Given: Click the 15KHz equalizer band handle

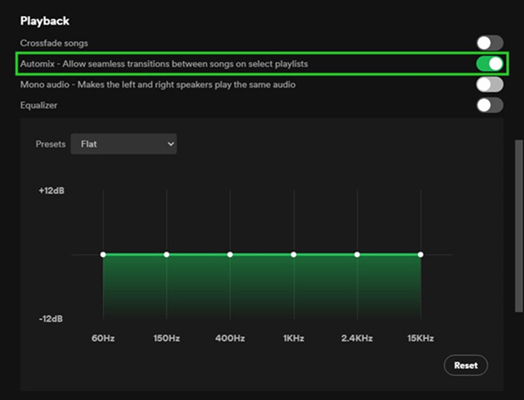Looking at the screenshot, I should pos(420,255).
